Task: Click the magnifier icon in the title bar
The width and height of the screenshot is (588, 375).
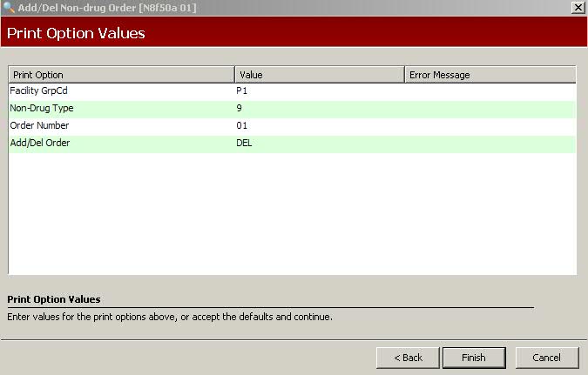Action: (x=9, y=8)
